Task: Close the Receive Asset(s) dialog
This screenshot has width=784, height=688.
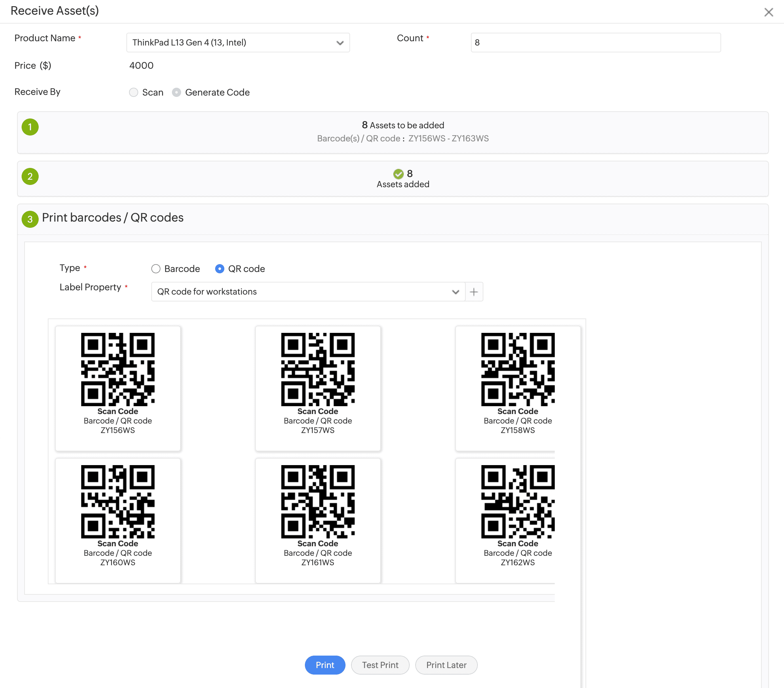Action: click(x=768, y=12)
